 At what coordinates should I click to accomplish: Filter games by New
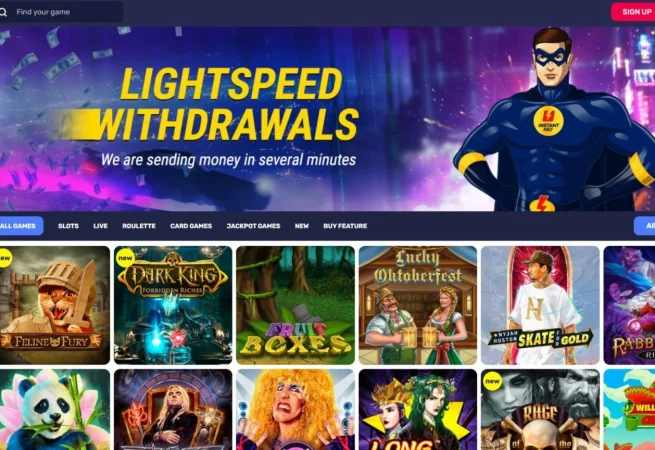pyautogui.click(x=302, y=226)
